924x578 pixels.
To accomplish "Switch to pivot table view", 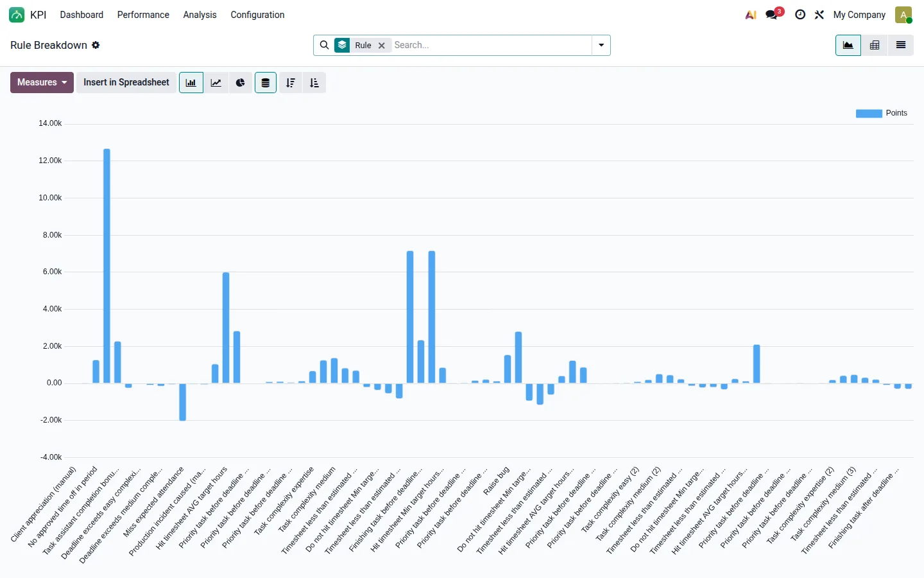I will point(875,45).
